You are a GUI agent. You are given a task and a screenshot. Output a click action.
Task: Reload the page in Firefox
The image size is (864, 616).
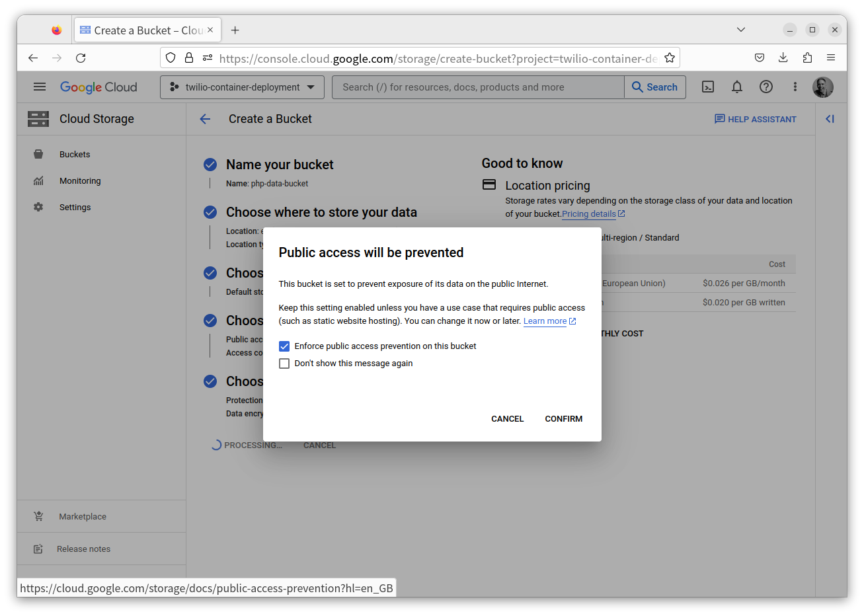click(x=81, y=58)
